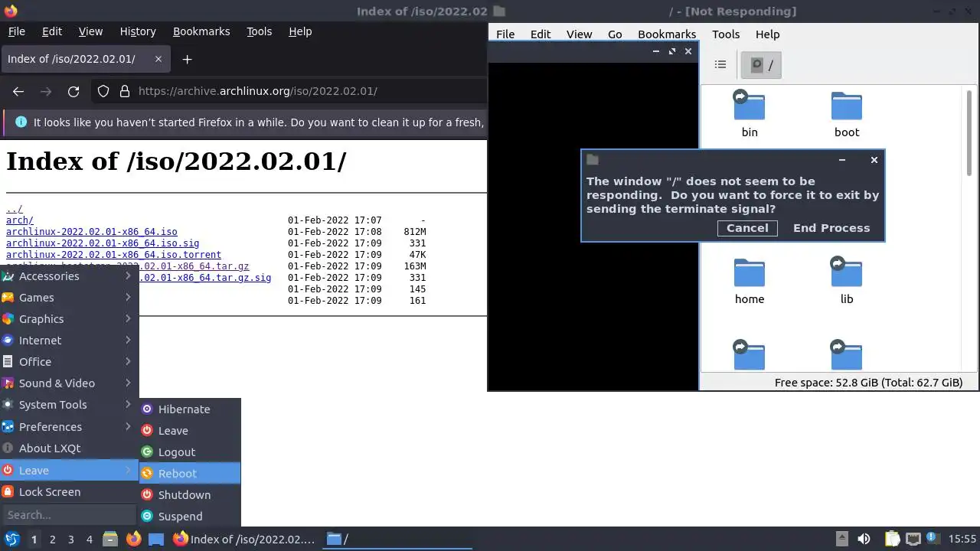Expand the Sound & Video category
980x551 pixels.
pyautogui.click(x=69, y=383)
